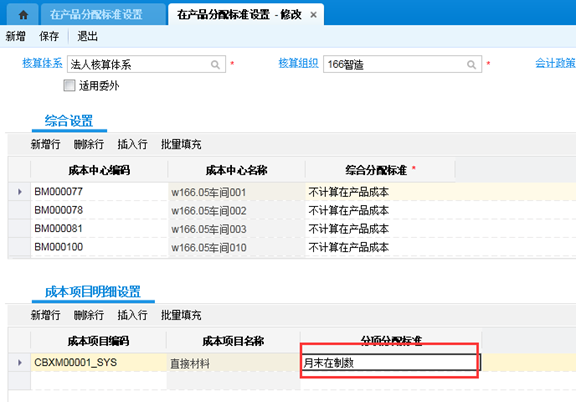
Task: Click 删除行 under 综合设置
Action: pyautogui.click(x=89, y=144)
